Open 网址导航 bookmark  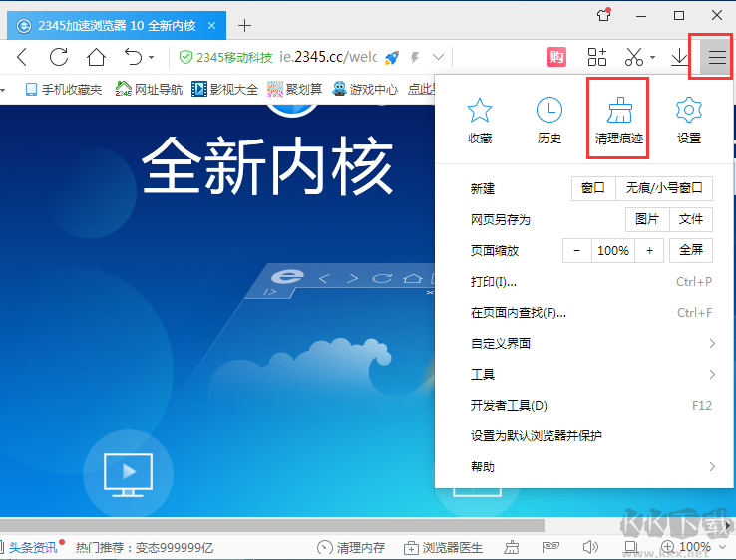click(149, 89)
